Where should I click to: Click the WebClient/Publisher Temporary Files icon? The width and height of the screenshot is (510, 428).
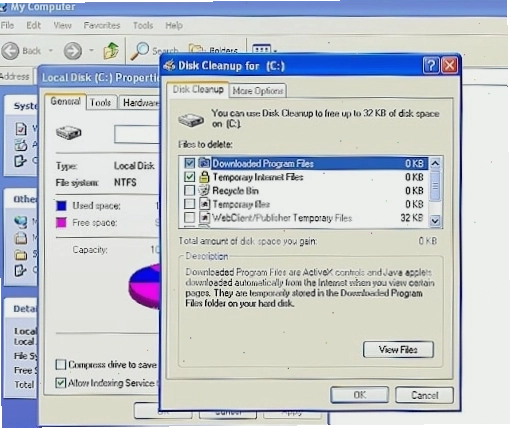204,217
